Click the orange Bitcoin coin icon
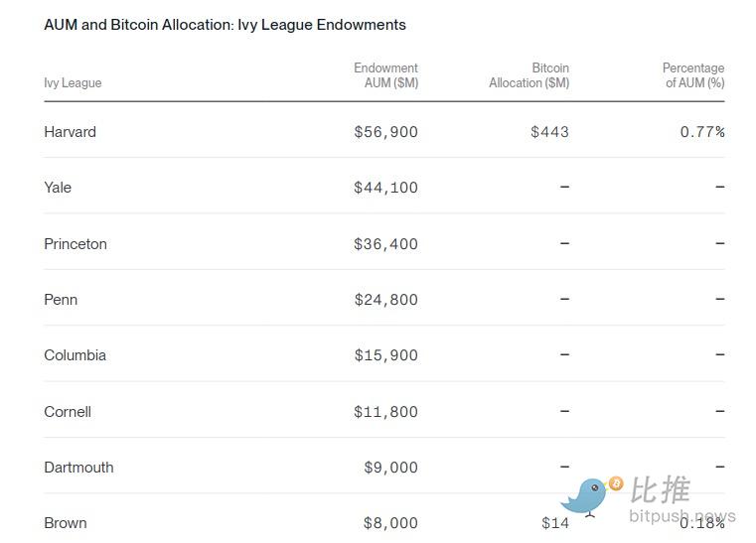 click(x=616, y=483)
